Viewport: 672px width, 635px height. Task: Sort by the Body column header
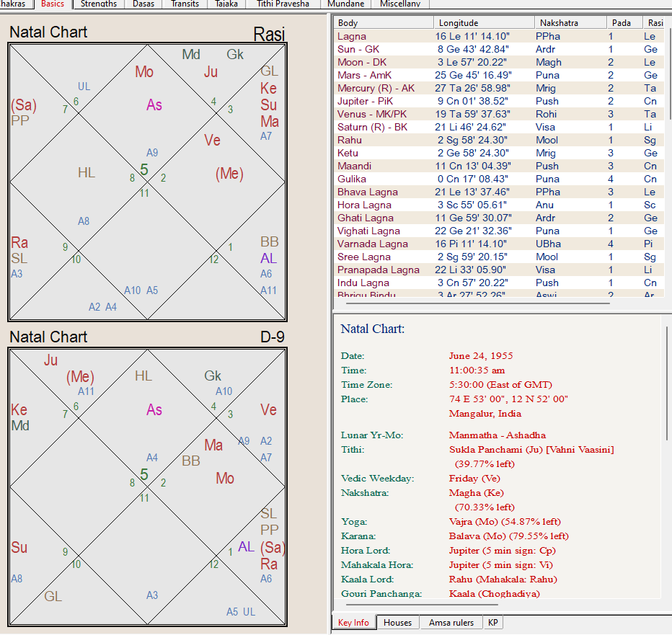tap(383, 23)
